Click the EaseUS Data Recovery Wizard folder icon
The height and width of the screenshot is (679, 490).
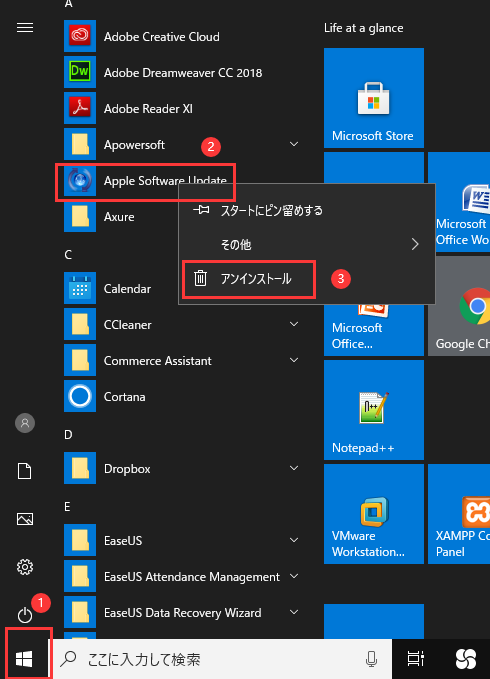click(x=80, y=612)
